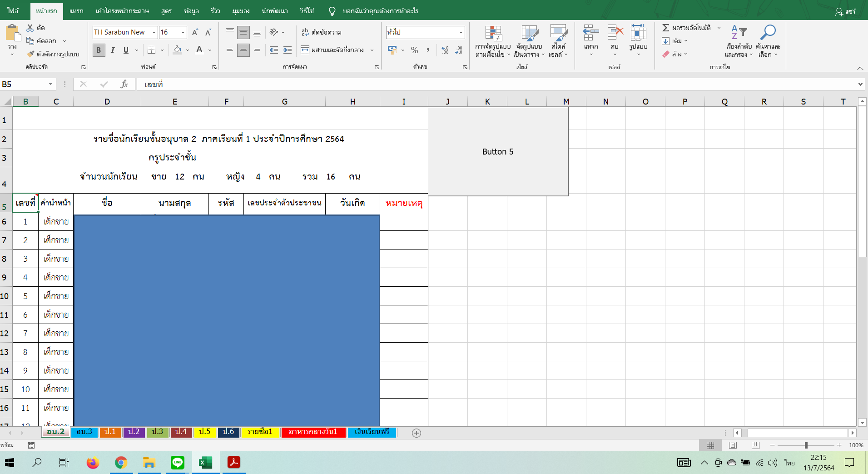Open the number format dropdown
This screenshot has height=474, width=868.
[461, 32]
